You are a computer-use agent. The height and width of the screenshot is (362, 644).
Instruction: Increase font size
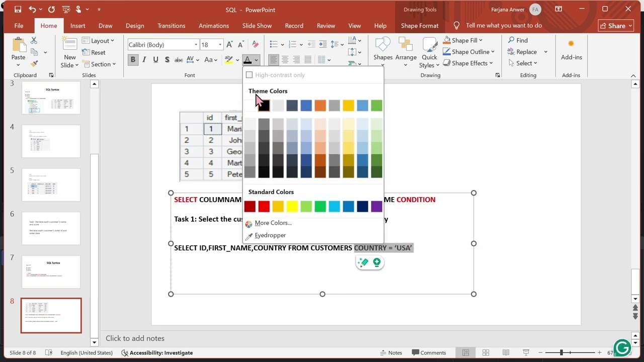(x=229, y=45)
